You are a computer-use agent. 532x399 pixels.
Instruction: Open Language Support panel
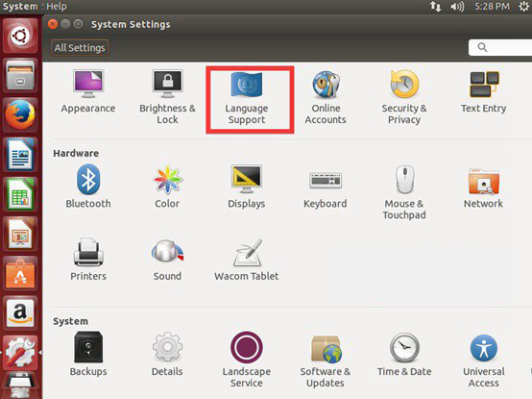tap(247, 98)
